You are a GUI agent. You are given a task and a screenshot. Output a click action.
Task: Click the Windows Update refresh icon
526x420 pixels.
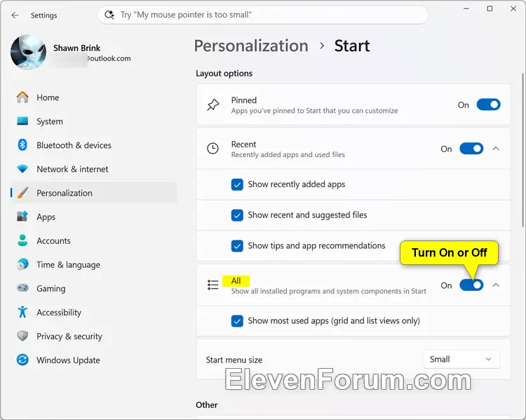pos(22,360)
